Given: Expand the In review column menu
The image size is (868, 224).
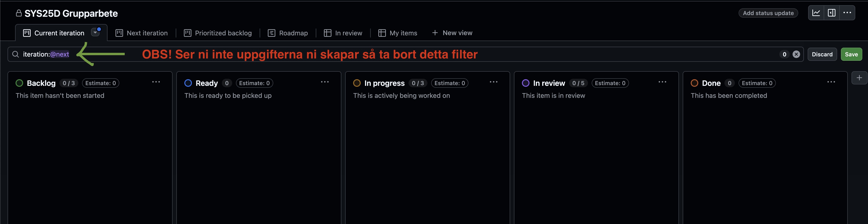Looking at the screenshot, I should tap(662, 82).
